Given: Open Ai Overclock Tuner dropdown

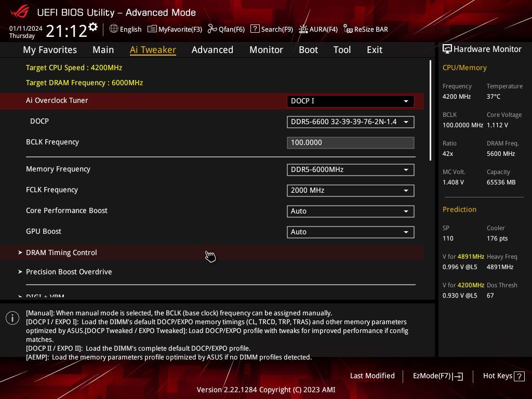Looking at the screenshot, I should [x=351, y=101].
